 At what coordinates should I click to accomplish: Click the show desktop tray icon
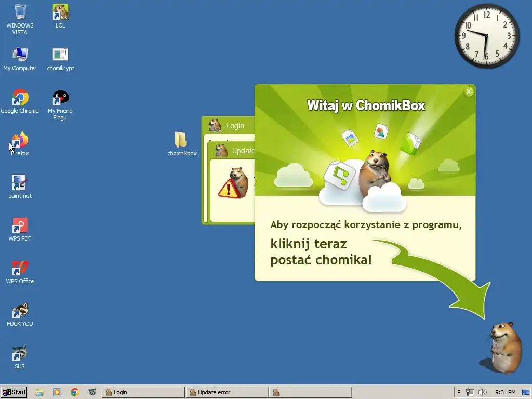[526, 392]
